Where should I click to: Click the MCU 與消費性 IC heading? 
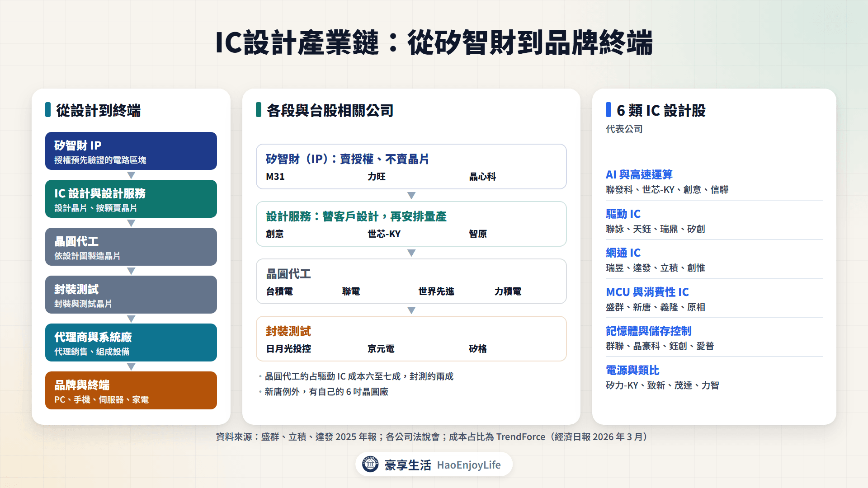click(647, 292)
